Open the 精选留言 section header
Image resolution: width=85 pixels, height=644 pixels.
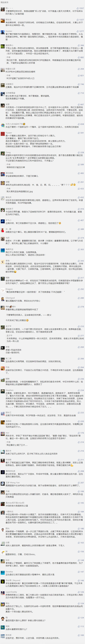point(5,2)
